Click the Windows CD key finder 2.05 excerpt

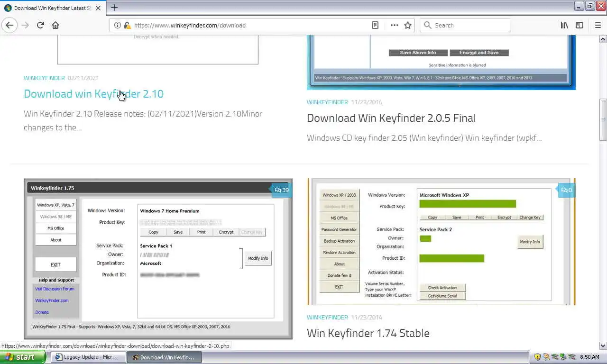pyautogui.click(x=424, y=138)
